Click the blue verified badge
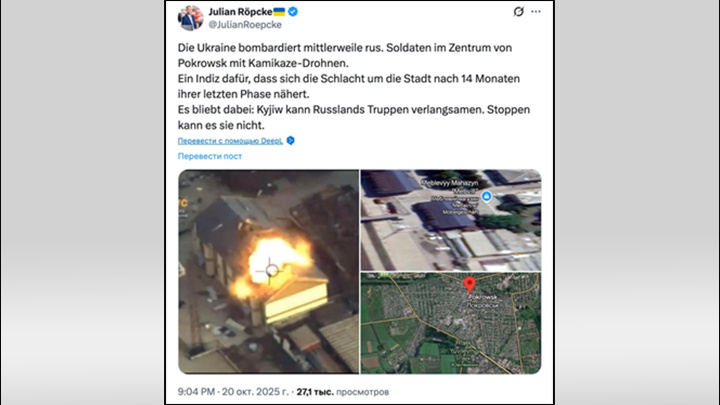 pyautogui.click(x=293, y=12)
